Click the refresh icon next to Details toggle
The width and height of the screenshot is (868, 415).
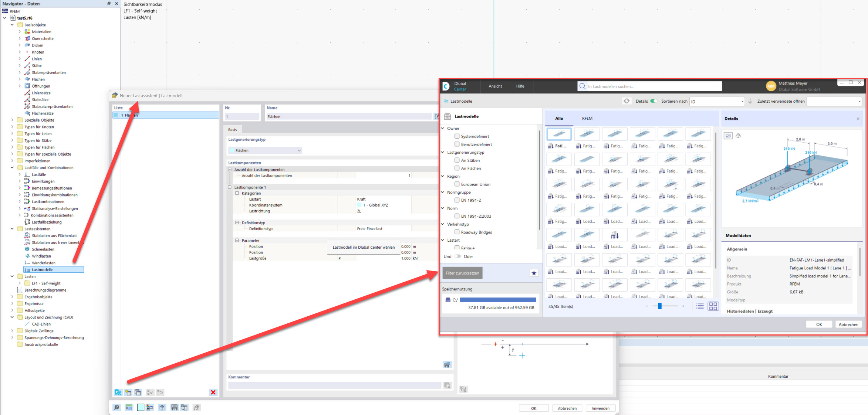point(626,101)
